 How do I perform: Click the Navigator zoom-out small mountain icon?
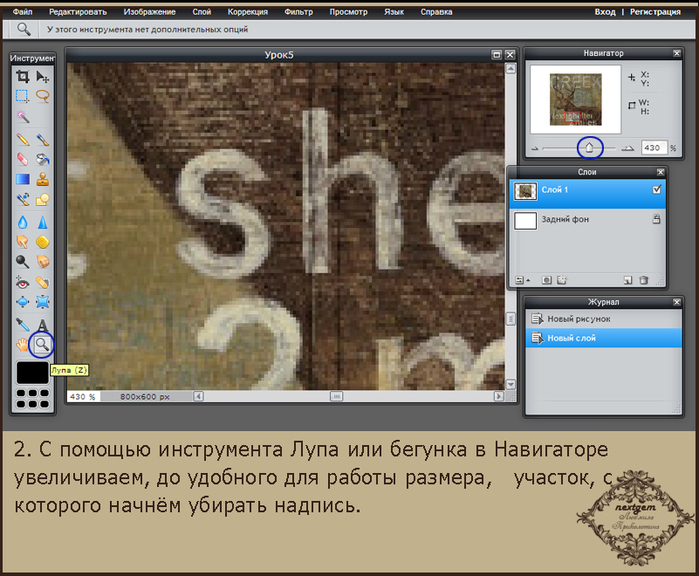click(x=535, y=148)
